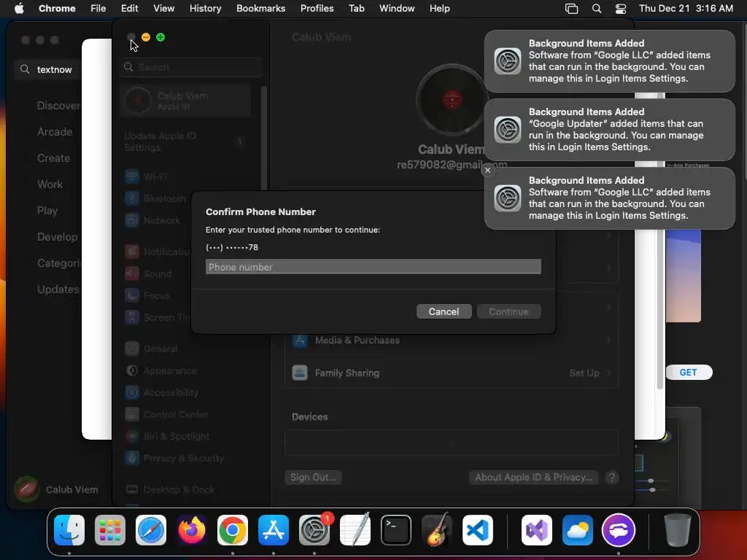Select Discover in App Store sidebar
The width and height of the screenshot is (747, 560).
58,106
